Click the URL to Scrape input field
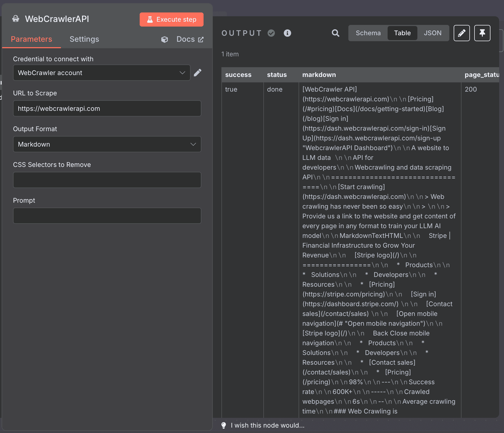Screen dimensions: 504x433 (107, 108)
